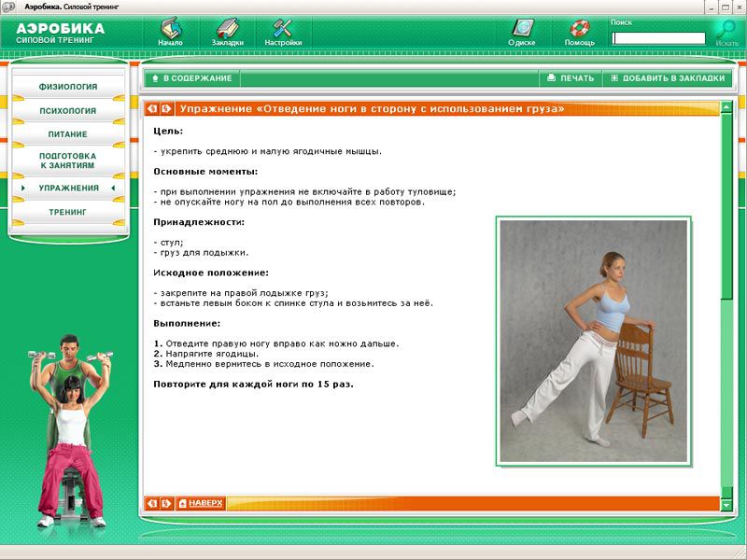Viewport: 747px width, 560px height.
Task: Open ПОДГОТОВКА К ЗАНЯТИЯМ section
Action: [x=68, y=161]
